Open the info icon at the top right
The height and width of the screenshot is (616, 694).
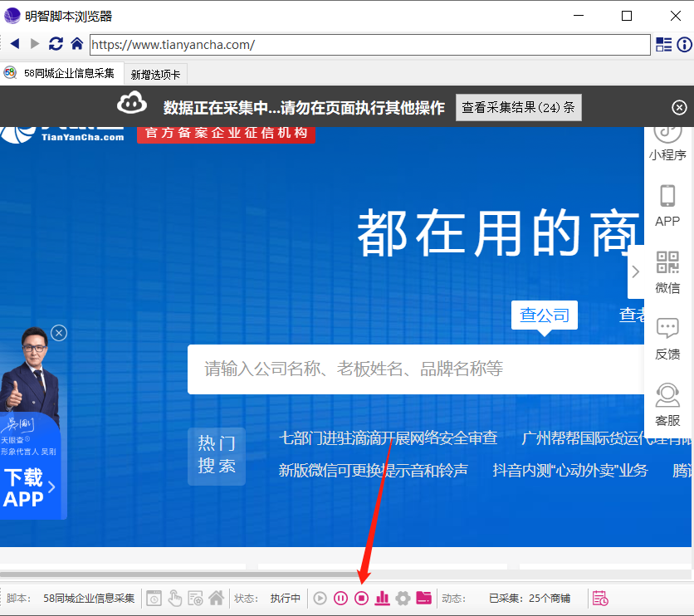[x=684, y=44]
